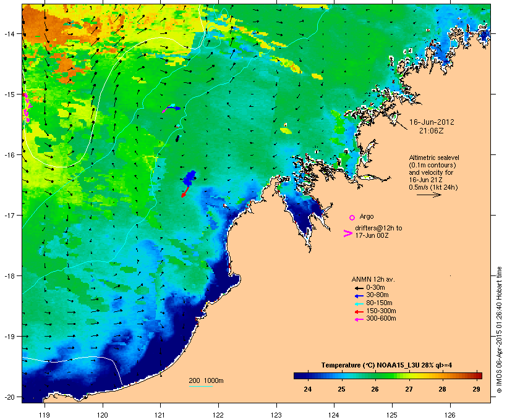
Task: Click the color bar tick label '26'
Action: tap(375, 389)
